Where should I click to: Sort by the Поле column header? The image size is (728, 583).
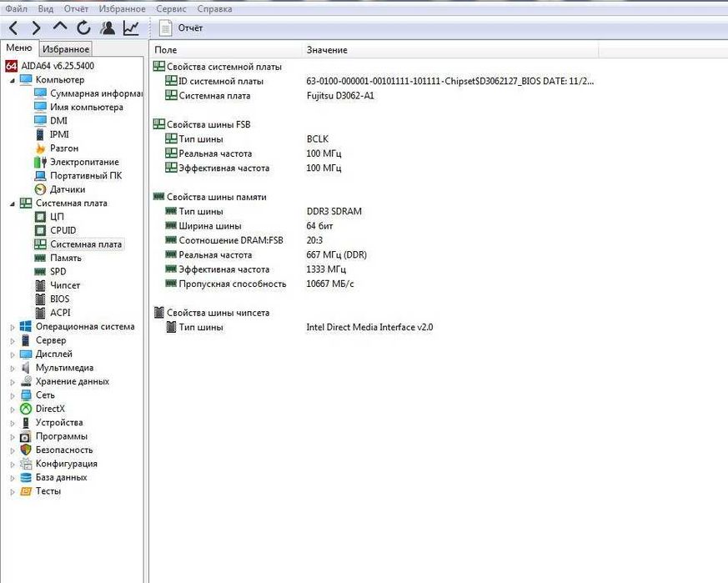click(226, 50)
